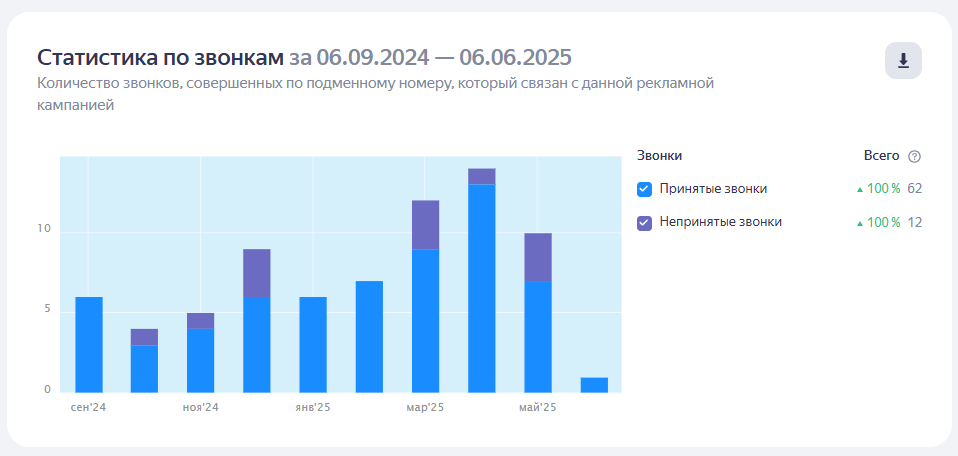Click the май'25 axis label
Image resolution: width=958 pixels, height=456 pixels.
point(538,408)
